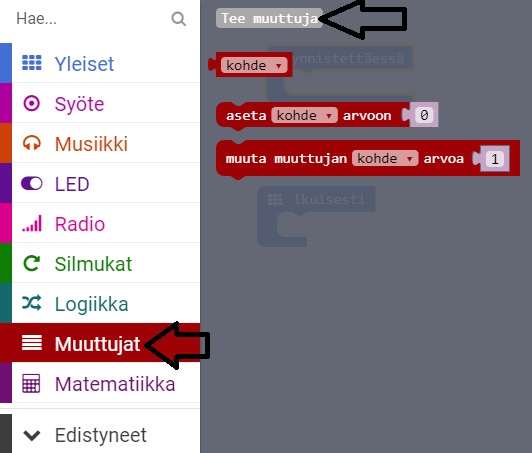
Task: Click the Radio signal bars icon
Action: 32,223
